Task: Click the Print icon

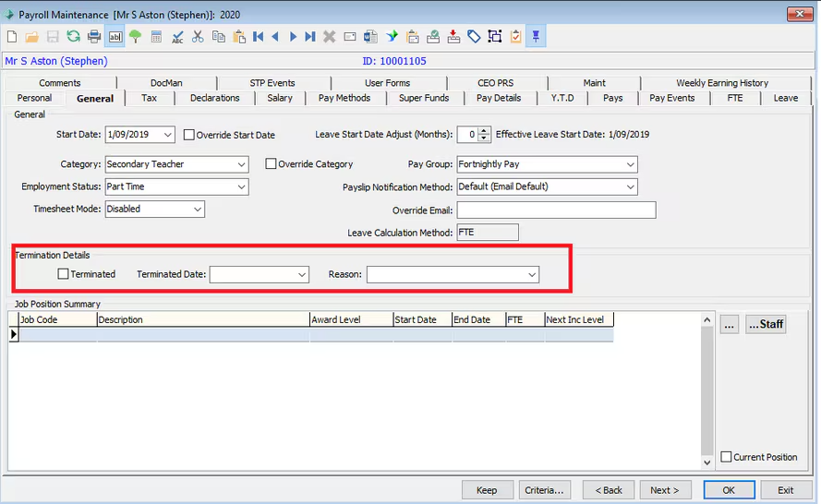Action: click(94, 37)
